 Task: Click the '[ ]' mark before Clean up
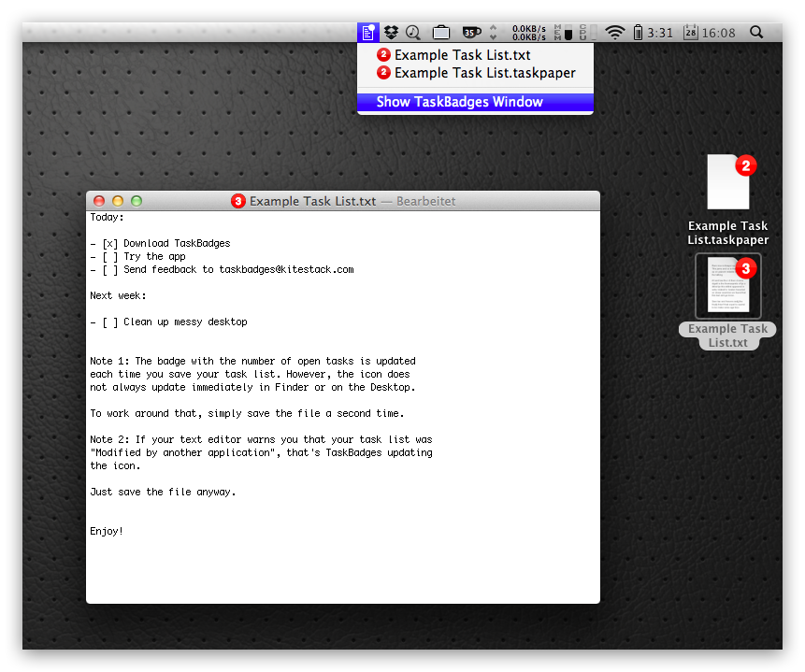110,322
